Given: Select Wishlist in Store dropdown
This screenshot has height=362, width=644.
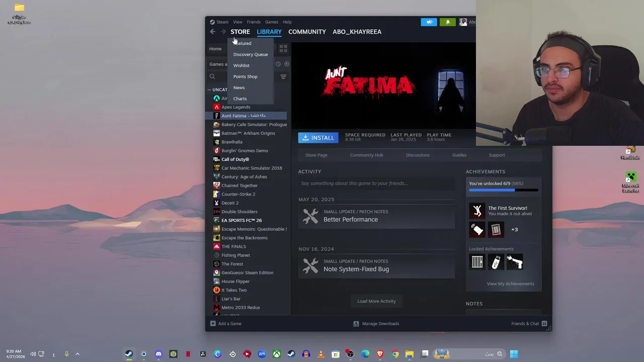Looking at the screenshot, I should pyautogui.click(x=242, y=65).
